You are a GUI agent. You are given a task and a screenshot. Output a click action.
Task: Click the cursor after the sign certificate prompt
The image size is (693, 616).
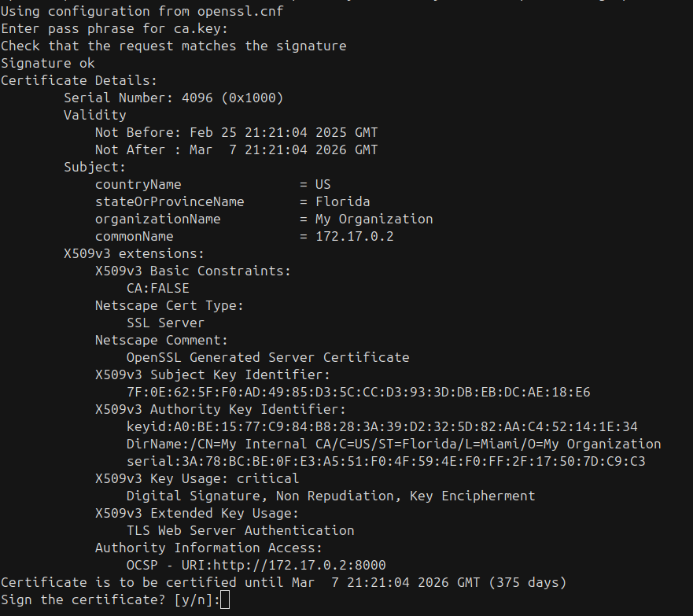[x=226, y=600]
